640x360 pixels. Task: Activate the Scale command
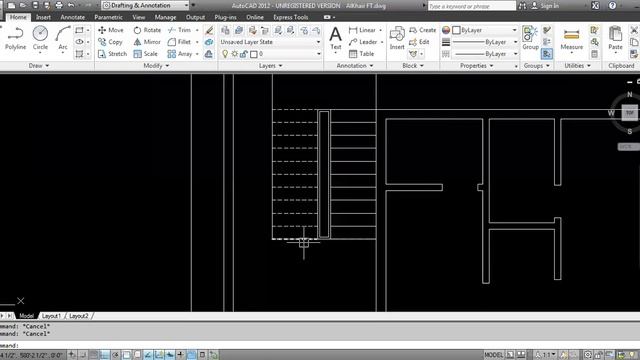(145, 54)
